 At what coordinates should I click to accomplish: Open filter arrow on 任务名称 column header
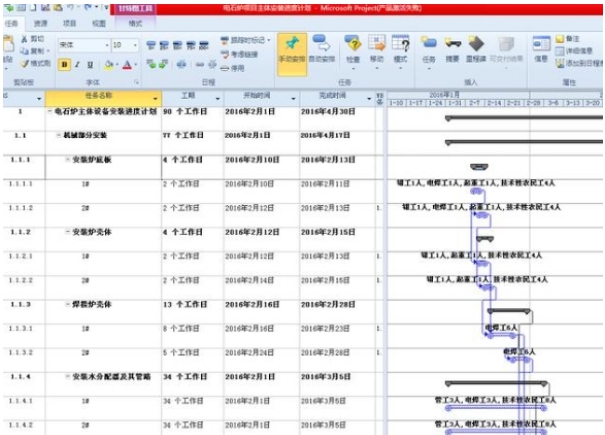pyautogui.click(x=155, y=99)
